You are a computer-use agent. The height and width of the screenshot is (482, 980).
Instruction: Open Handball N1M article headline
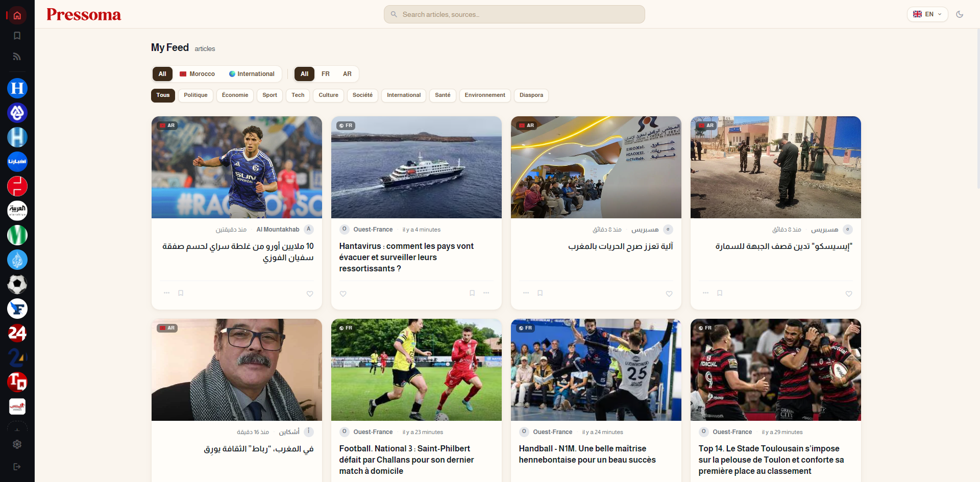(587, 454)
